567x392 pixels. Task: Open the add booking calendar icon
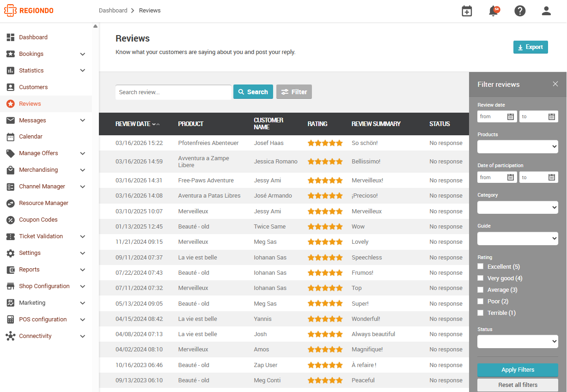(467, 11)
